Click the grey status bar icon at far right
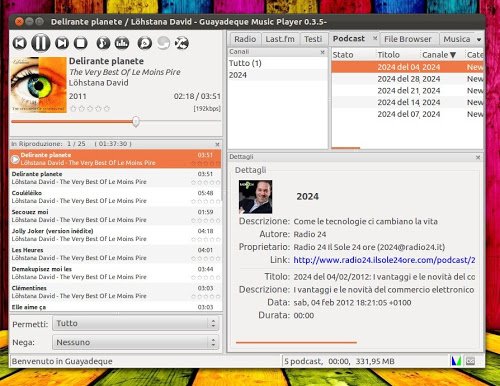 coord(470,361)
